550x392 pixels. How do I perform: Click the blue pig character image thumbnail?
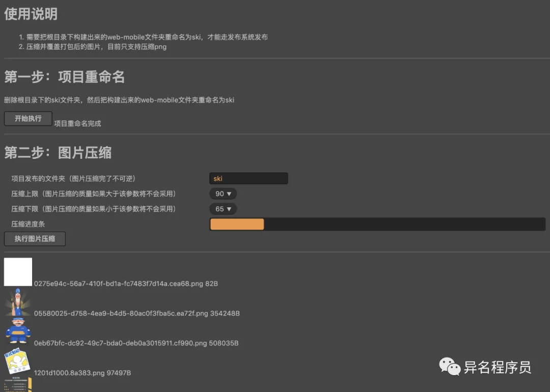(17, 332)
